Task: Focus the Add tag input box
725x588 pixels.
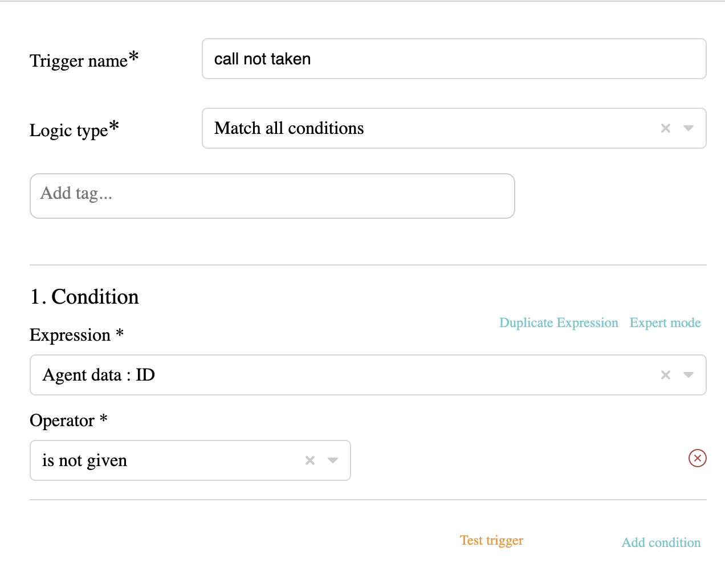Action: 272,196
